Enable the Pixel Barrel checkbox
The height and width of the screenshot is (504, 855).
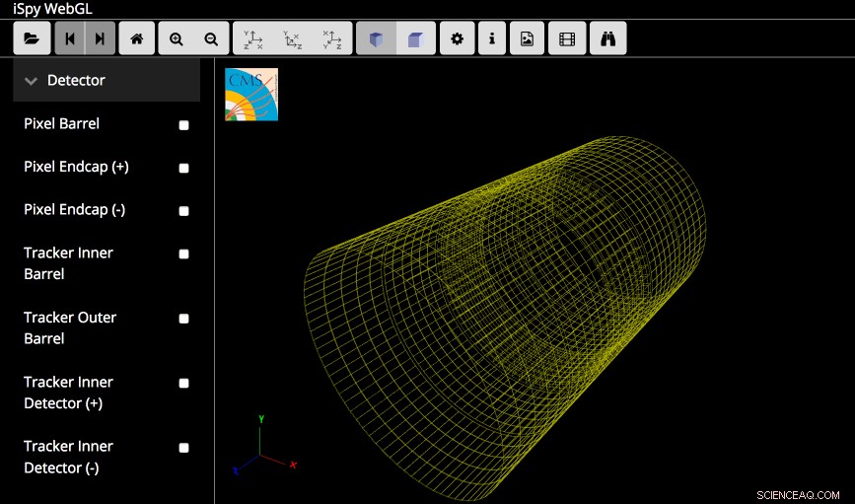pyautogui.click(x=183, y=125)
